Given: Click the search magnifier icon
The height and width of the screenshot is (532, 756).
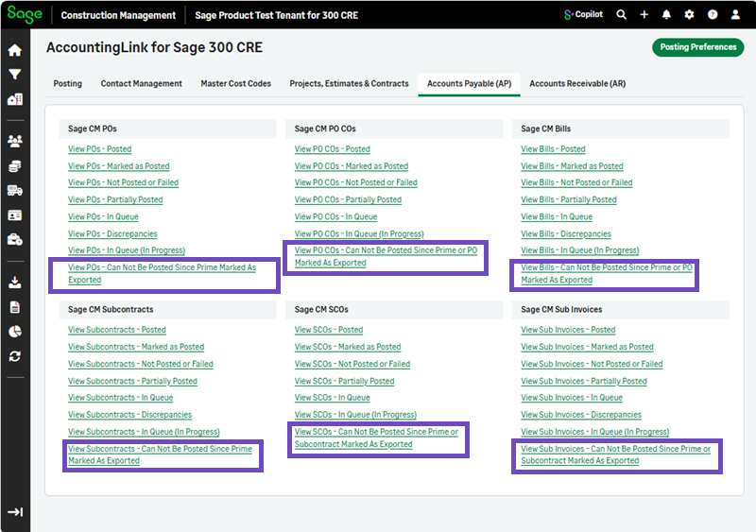Looking at the screenshot, I should pos(621,14).
